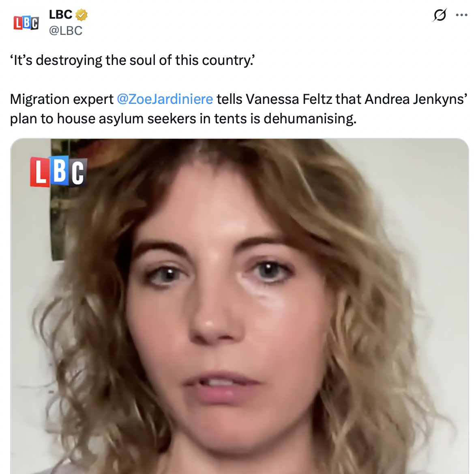Click the gold verified badge beside LBC
476x474 pixels.
click(81, 15)
